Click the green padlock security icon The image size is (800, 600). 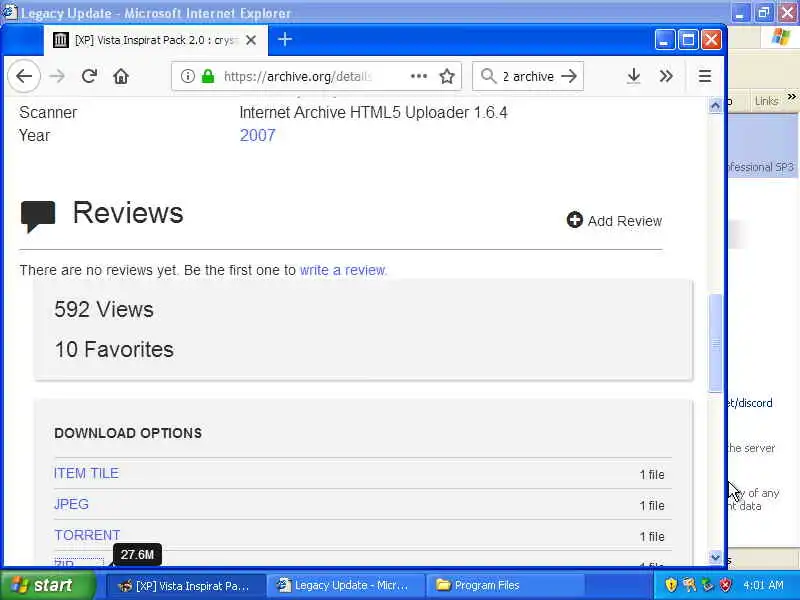pos(208,77)
